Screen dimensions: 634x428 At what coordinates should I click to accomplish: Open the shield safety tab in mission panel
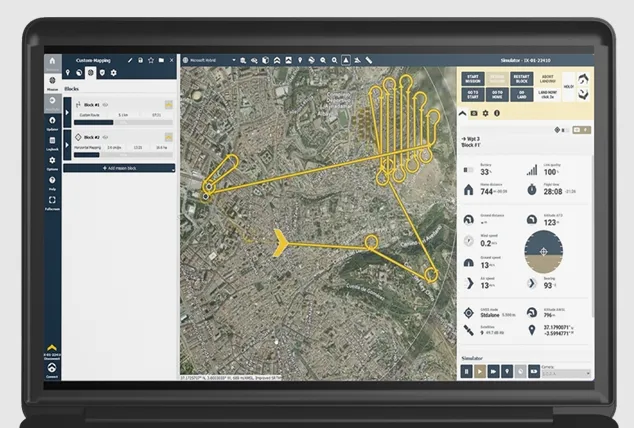102,73
